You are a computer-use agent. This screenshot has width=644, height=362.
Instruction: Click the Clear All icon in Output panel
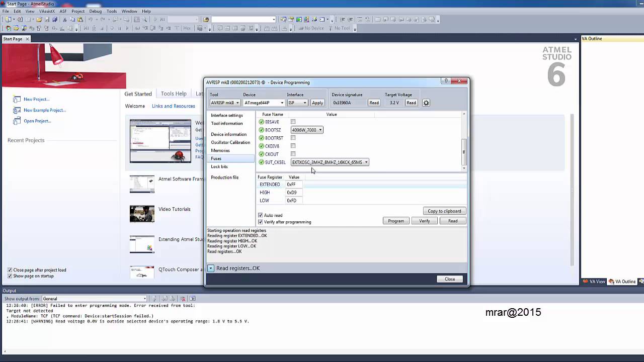(x=183, y=299)
